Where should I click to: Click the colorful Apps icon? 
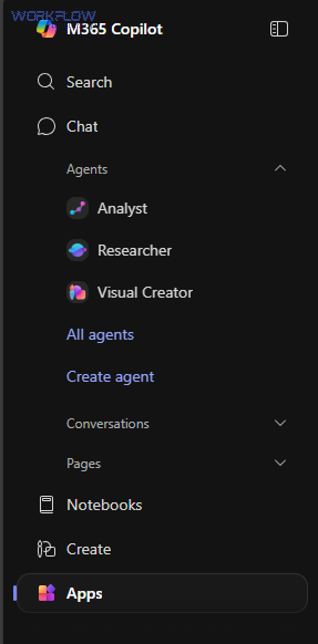(47, 593)
